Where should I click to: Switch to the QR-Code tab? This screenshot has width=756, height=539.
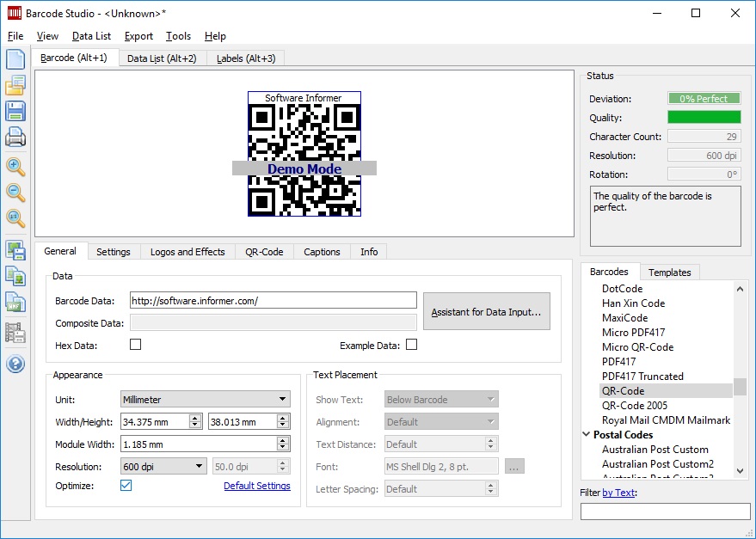[264, 251]
